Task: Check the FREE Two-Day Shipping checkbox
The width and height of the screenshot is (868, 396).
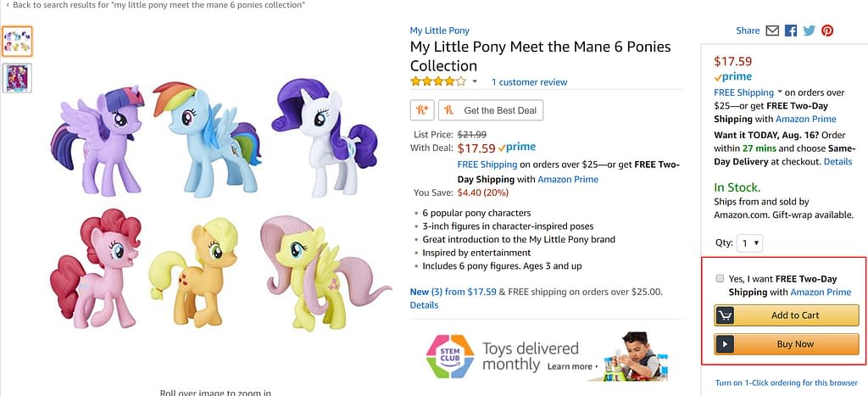Action: click(720, 278)
